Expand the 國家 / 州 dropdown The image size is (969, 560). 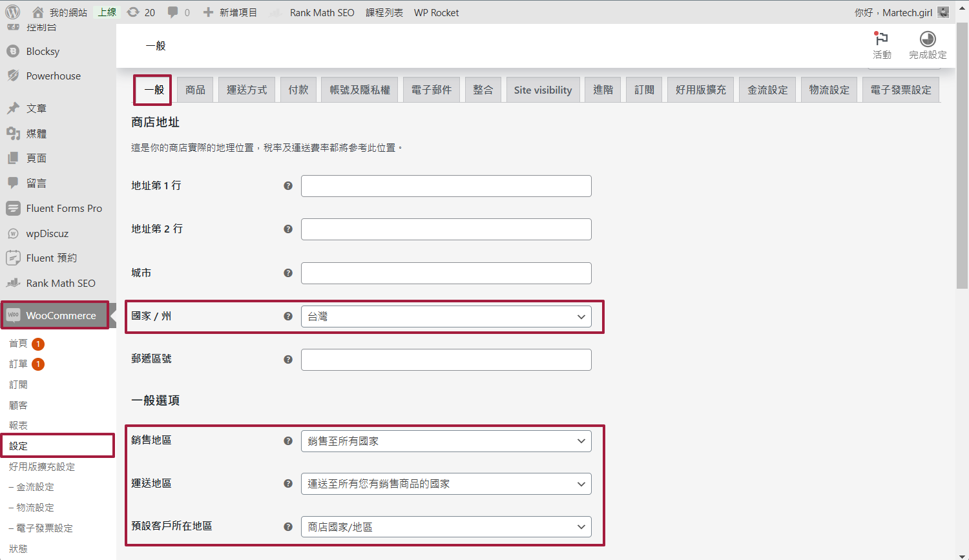[446, 316]
